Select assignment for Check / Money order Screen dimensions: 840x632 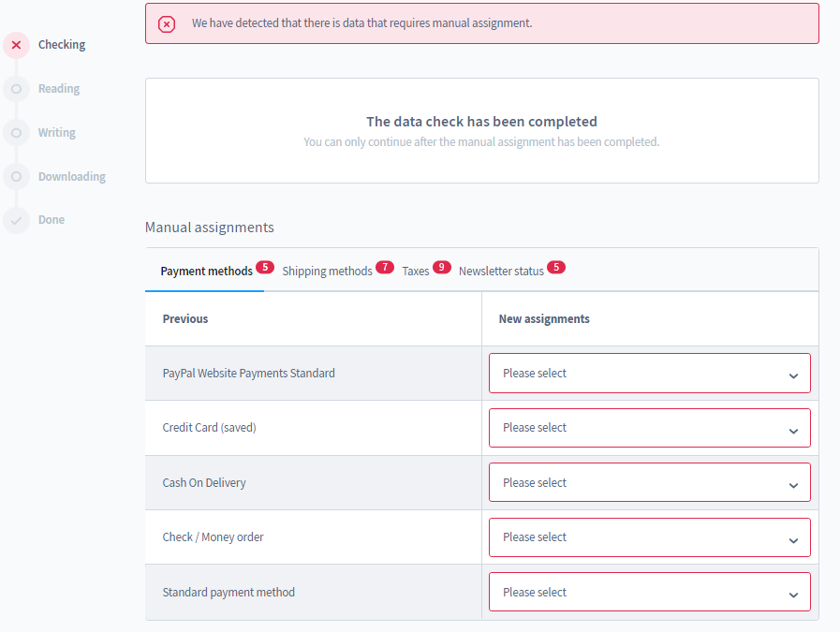[649, 537]
